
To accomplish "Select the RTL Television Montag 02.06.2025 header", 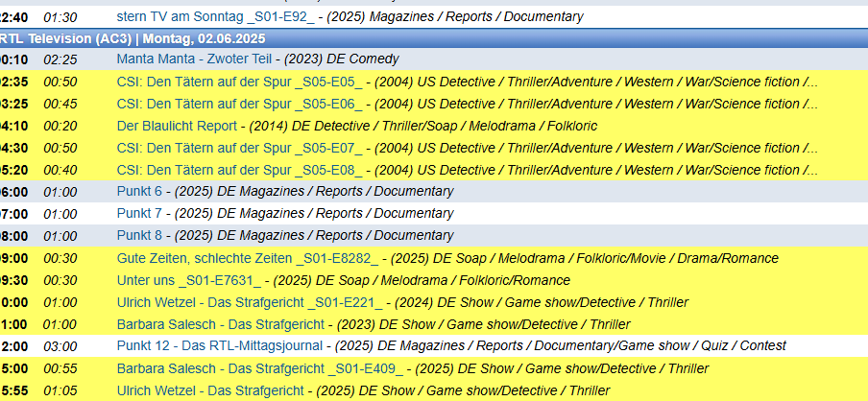I will tap(434, 38).
